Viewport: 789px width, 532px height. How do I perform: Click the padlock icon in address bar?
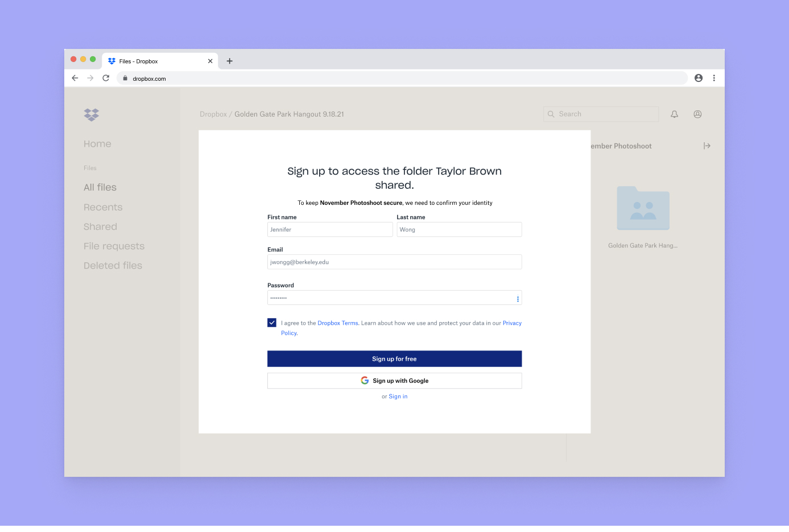click(125, 79)
